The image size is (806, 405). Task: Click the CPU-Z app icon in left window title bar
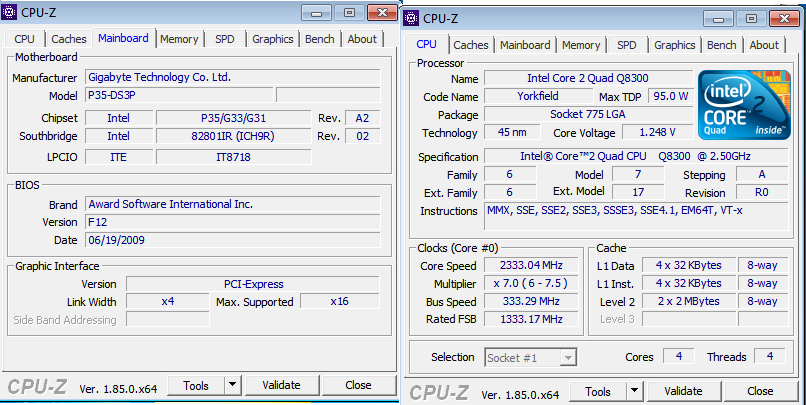pyautogui.click(x=9, y=12)
